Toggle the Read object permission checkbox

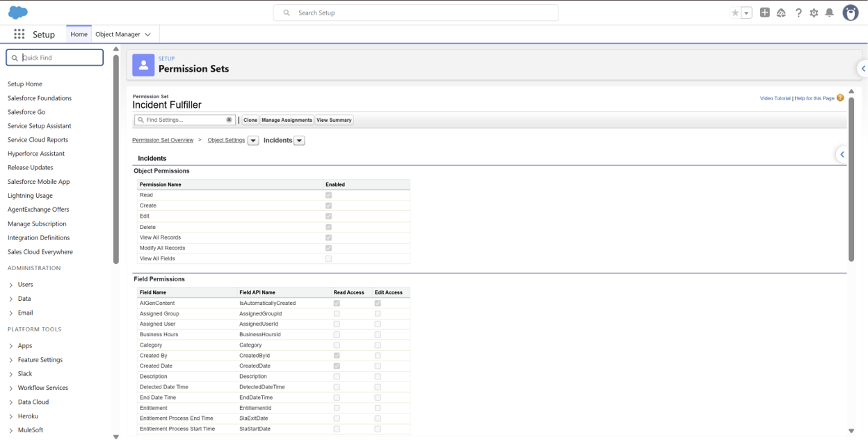[x=329, y=195]
